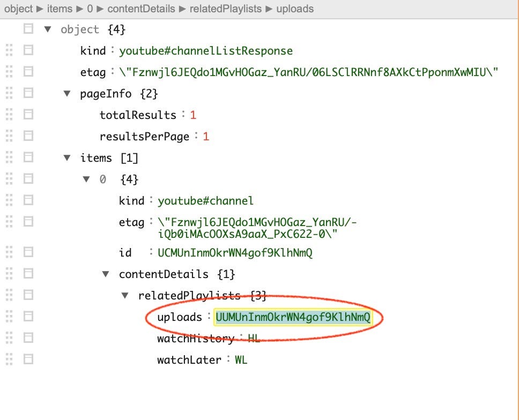
Task: Open action menu icon for resultsPerPage row
Action: [x=28, y=136]
